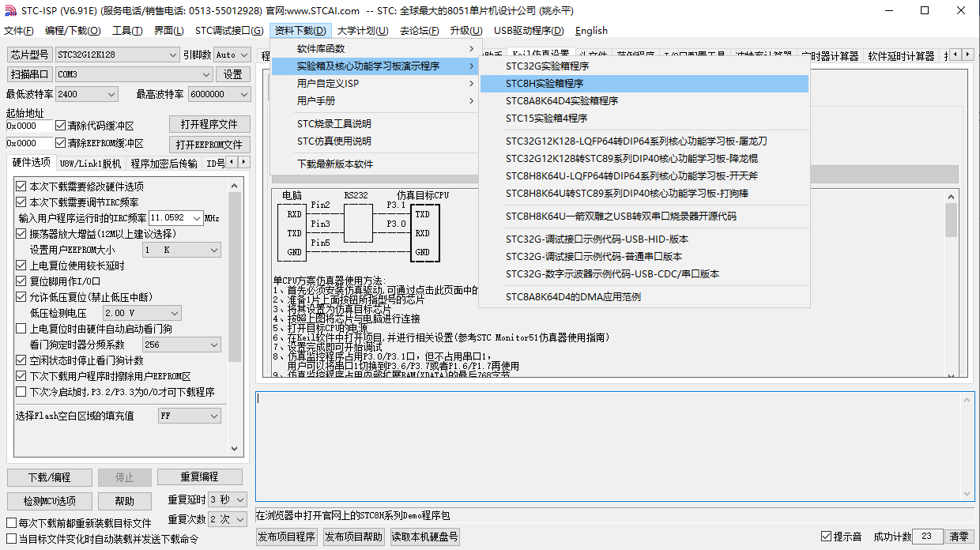Toggle 提示音 checkbox
The width and height of the screenshot is (980, 550).
pyautogui.click(x=827, y=537)
